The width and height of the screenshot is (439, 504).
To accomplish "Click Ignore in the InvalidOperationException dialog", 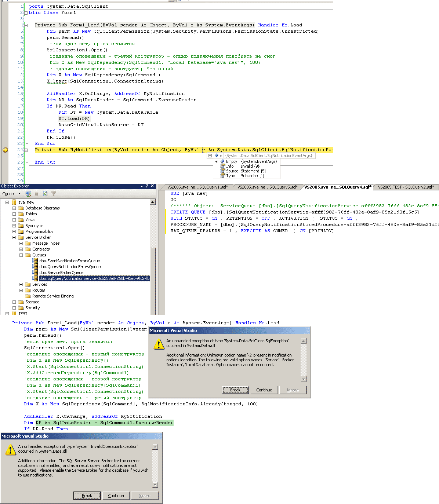I will (x=144, y=496).
